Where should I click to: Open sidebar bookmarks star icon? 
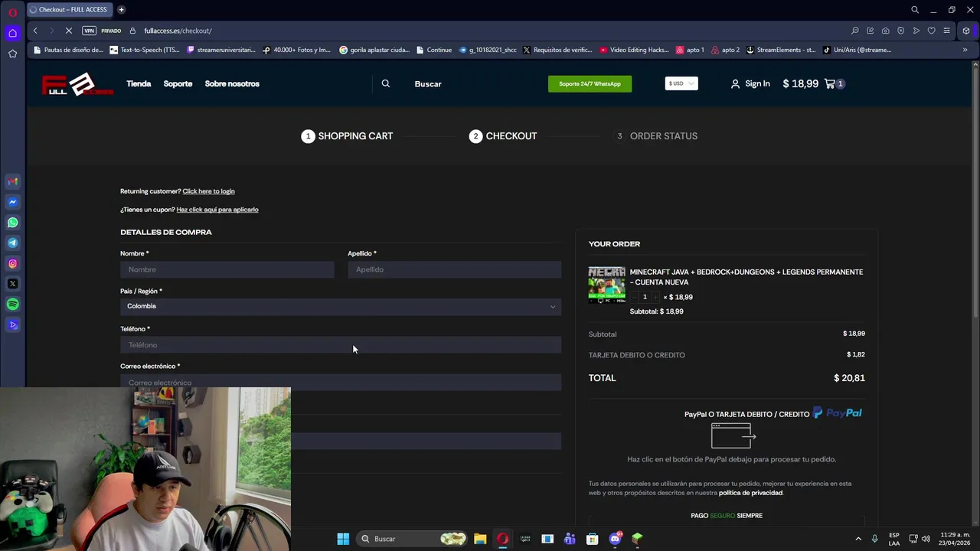pyautogui.click(x=12, y=54)
